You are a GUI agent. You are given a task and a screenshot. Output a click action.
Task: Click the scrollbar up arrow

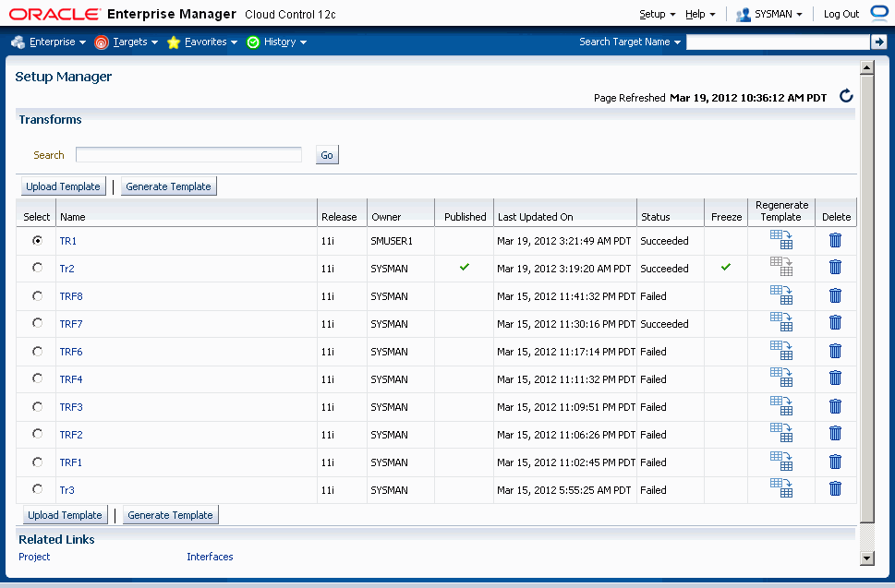pos(867,68)
